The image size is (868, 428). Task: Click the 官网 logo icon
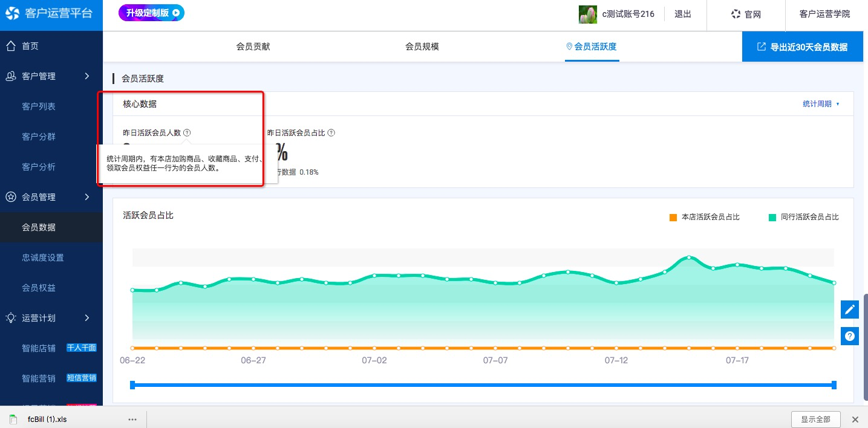point(736,15)
